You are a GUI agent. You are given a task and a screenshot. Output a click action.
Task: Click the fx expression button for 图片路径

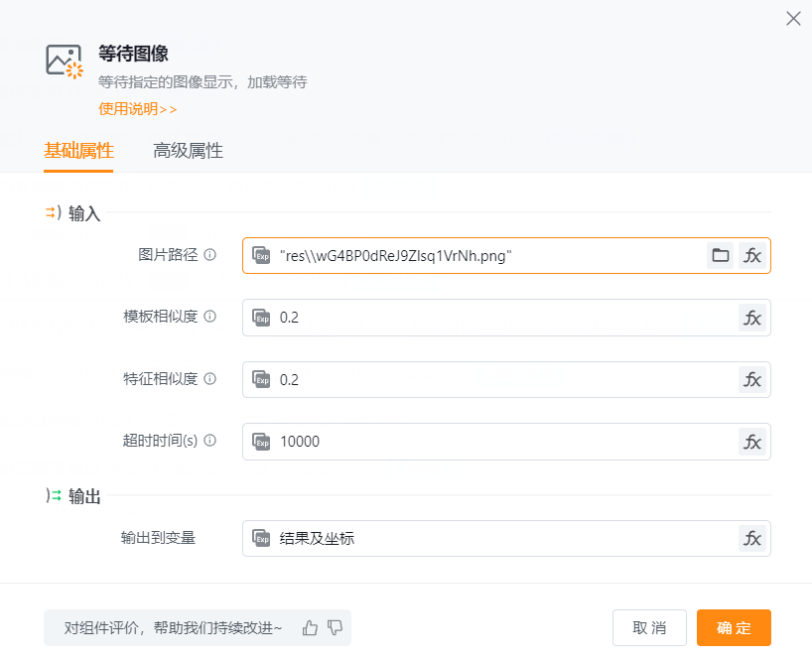point(752,256)
